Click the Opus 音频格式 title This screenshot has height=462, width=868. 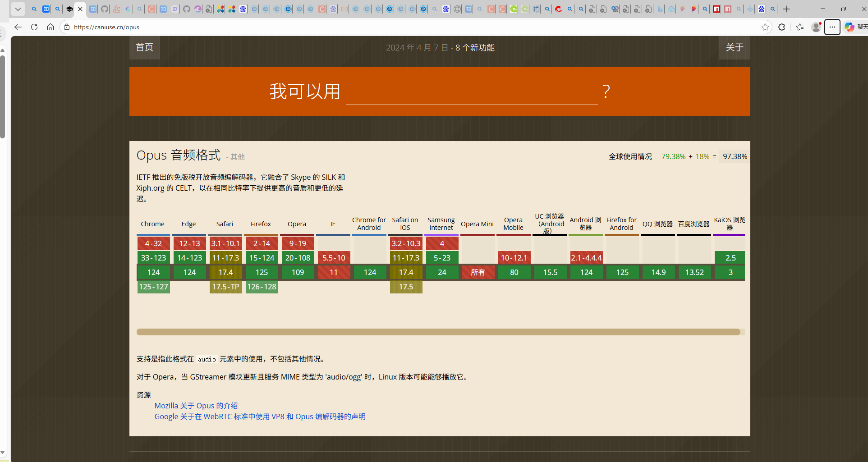[179, 155]
